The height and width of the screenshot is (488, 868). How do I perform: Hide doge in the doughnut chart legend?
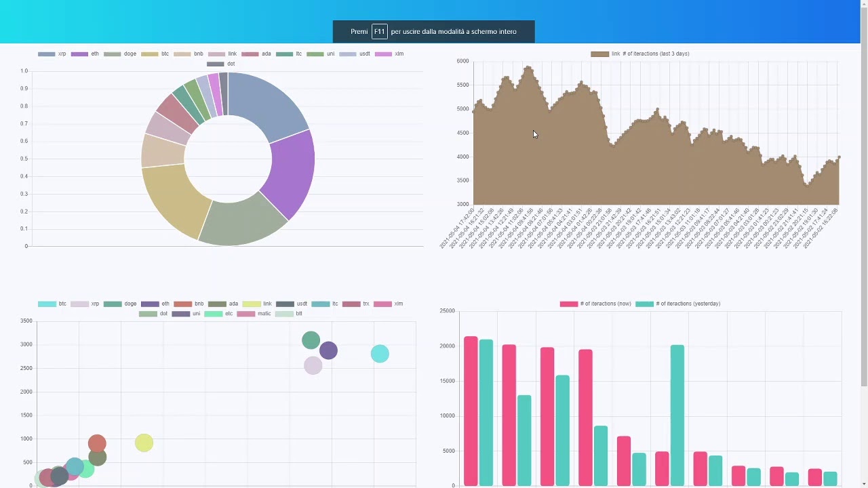[120, 54]
